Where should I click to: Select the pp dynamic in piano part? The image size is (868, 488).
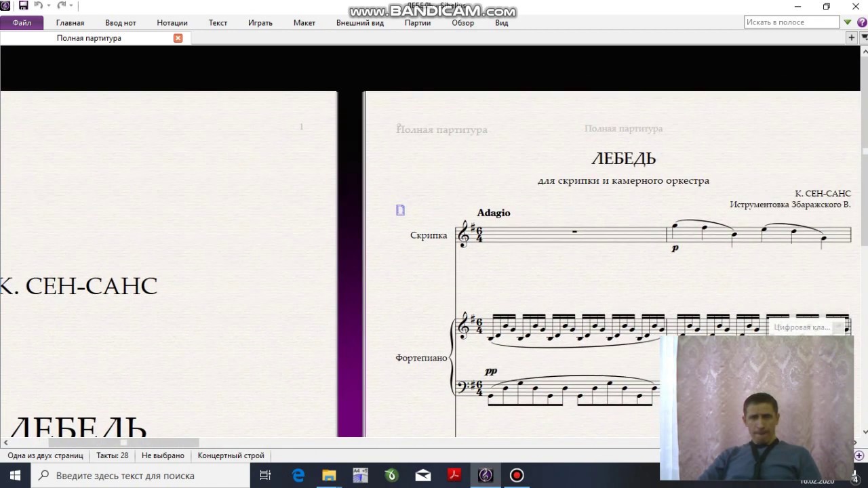pyautogui.click(x=491, y=371)
